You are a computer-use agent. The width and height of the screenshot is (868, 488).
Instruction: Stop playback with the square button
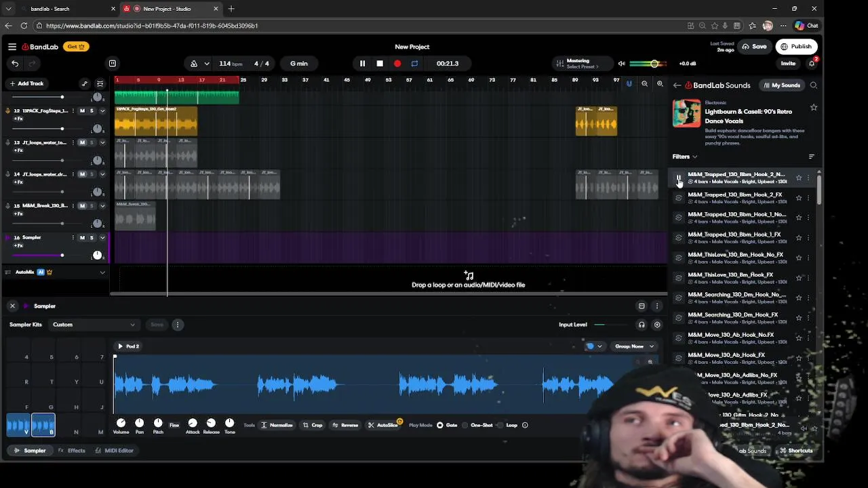(380, 64)
